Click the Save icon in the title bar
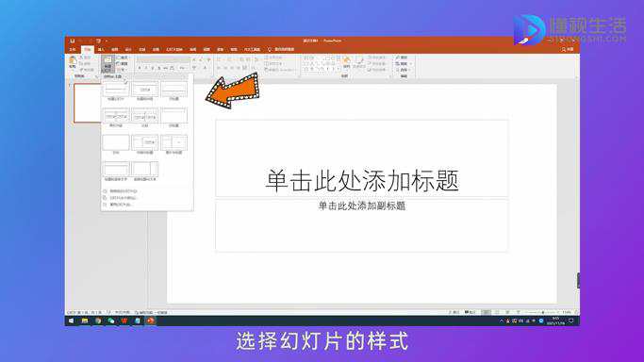 pyautogui.click(x=73, y=41)
